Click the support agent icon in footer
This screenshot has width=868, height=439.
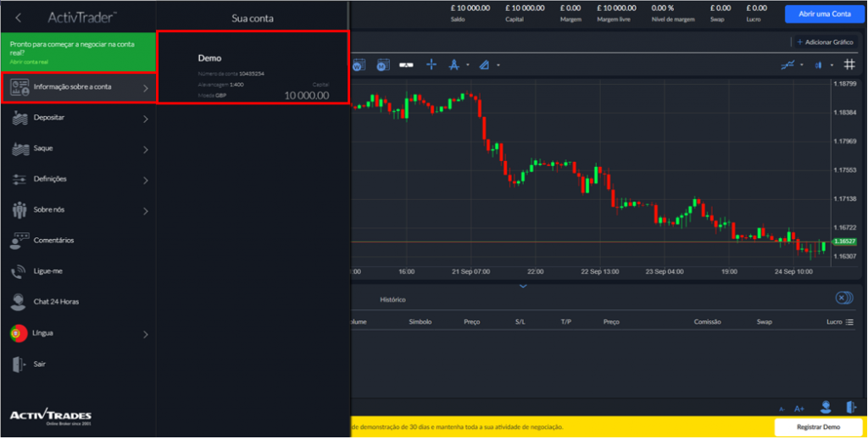coord(826,408)
